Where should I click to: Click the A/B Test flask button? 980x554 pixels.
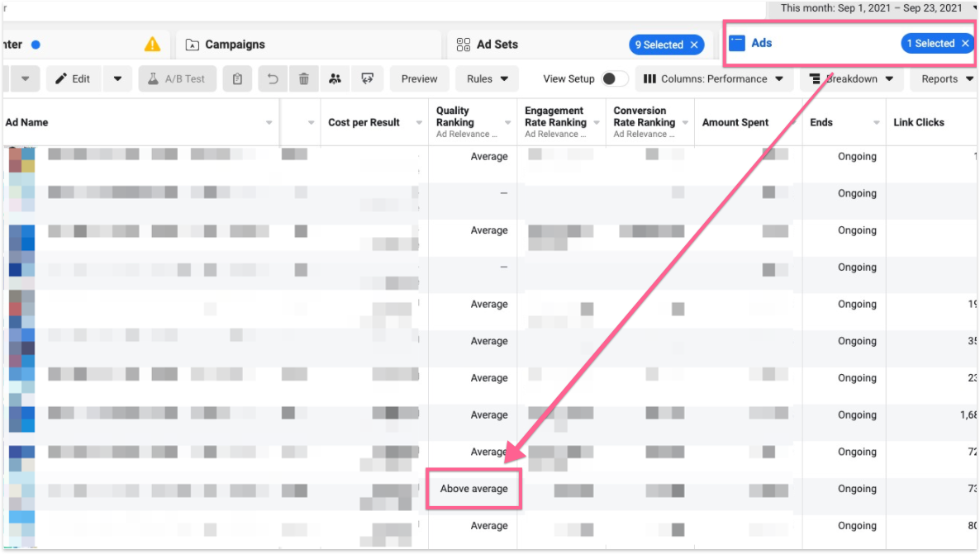click(x=177, y=79)
